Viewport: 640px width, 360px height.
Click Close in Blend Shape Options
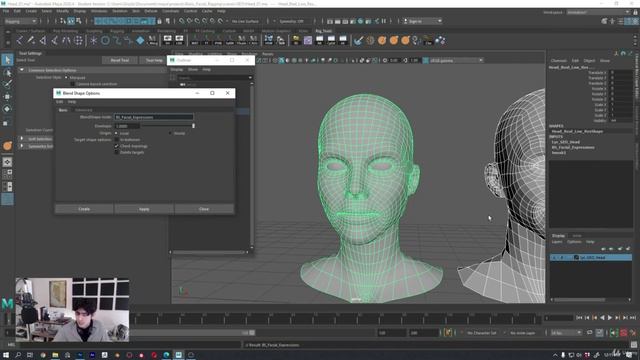(204, 209)
